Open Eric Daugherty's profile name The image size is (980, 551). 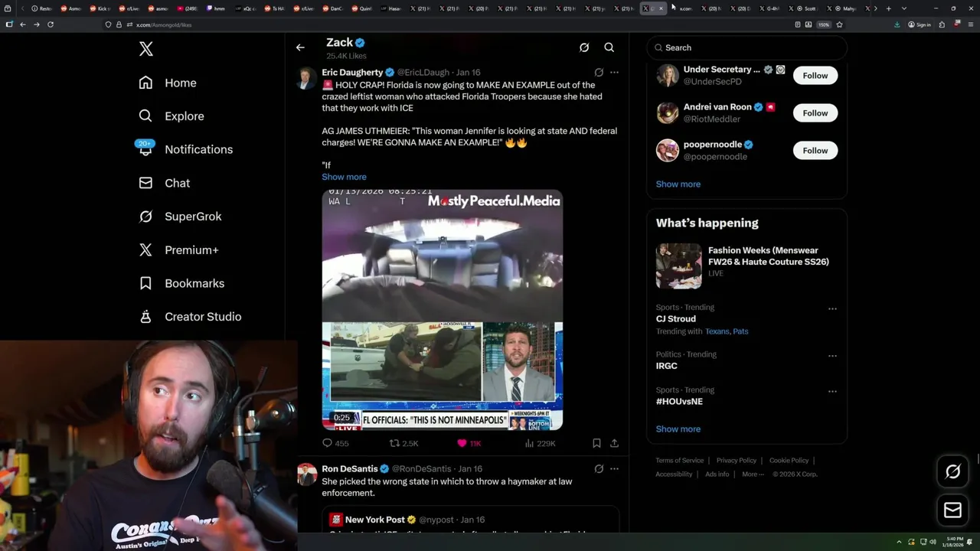click(352, 73)
